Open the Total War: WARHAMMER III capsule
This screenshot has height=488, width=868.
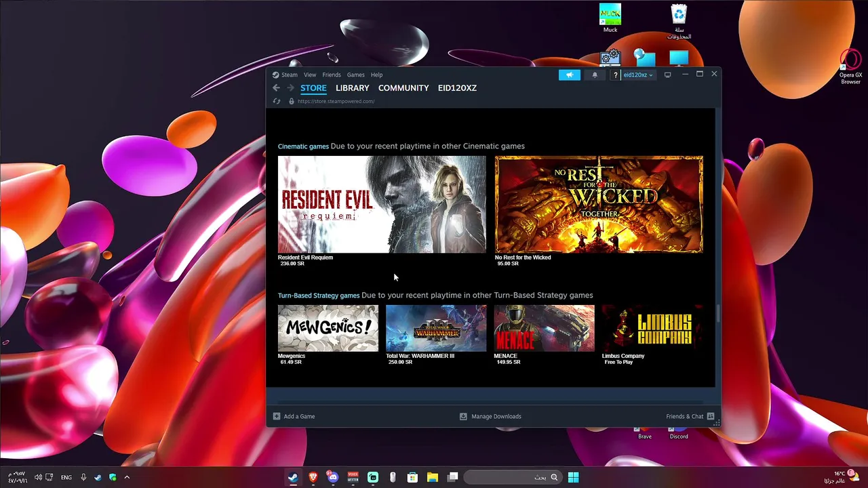[436, 328]
